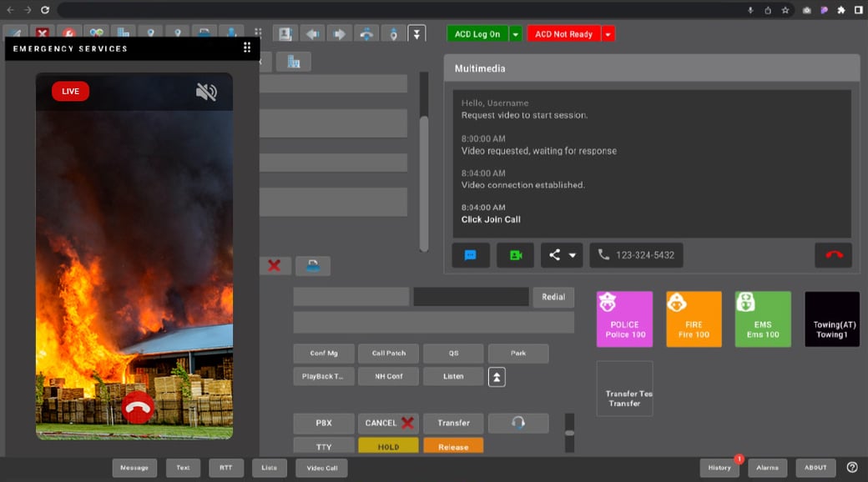Image resolution: width=868 pixels, height=482 pixels.
Task: Hang up via red phone icon in Multimedia panel
Action: (x=832, y=255)
